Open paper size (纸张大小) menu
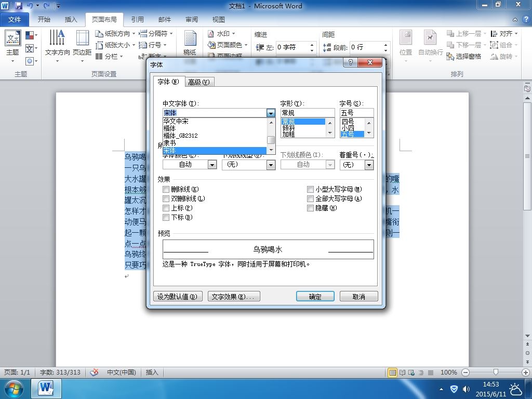This screenshot has height=399, width=532. pyautogui.click(x=115, y=45)
